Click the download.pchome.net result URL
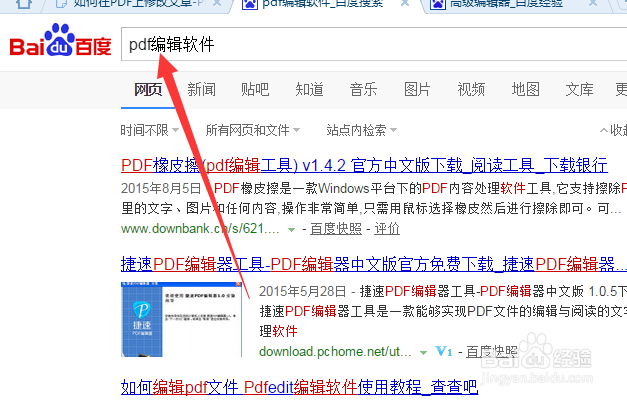 coord(335,352)
